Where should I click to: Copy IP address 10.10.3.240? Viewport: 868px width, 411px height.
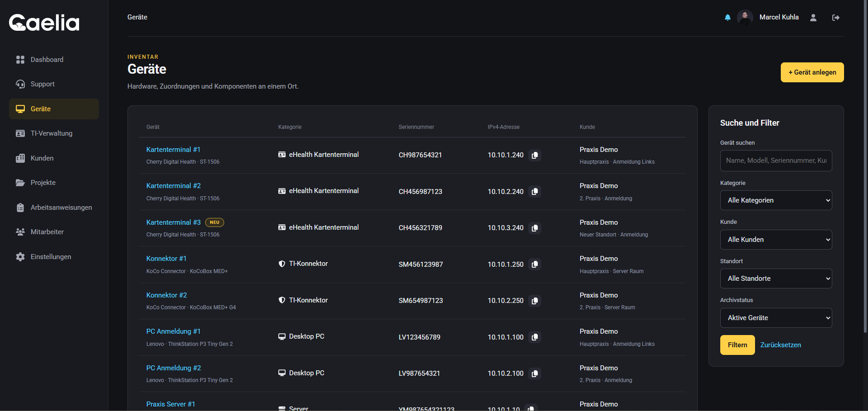point(535,228)
